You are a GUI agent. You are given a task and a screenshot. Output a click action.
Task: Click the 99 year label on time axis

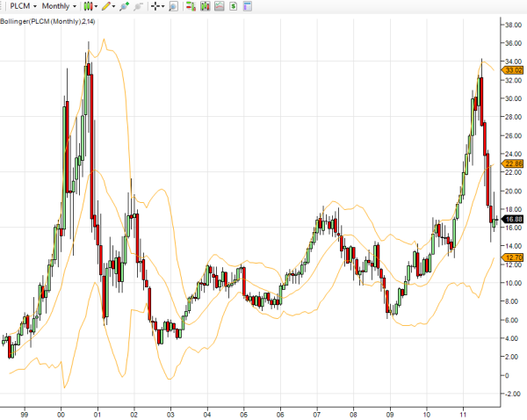coord(25,415)
